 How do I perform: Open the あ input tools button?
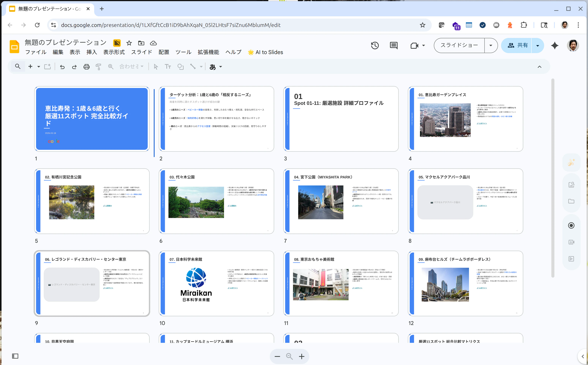[212, 67]
